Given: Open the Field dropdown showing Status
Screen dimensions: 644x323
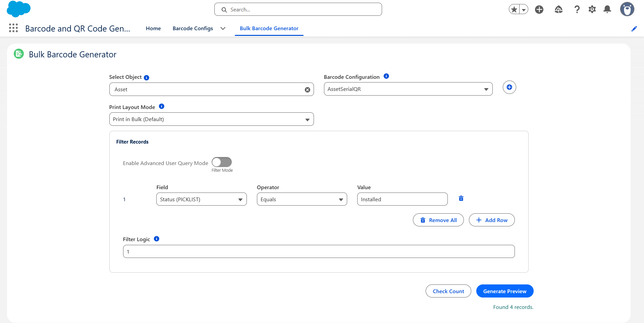Looking at the screenshot, I should pyautogui.click(x=202, y=199).
